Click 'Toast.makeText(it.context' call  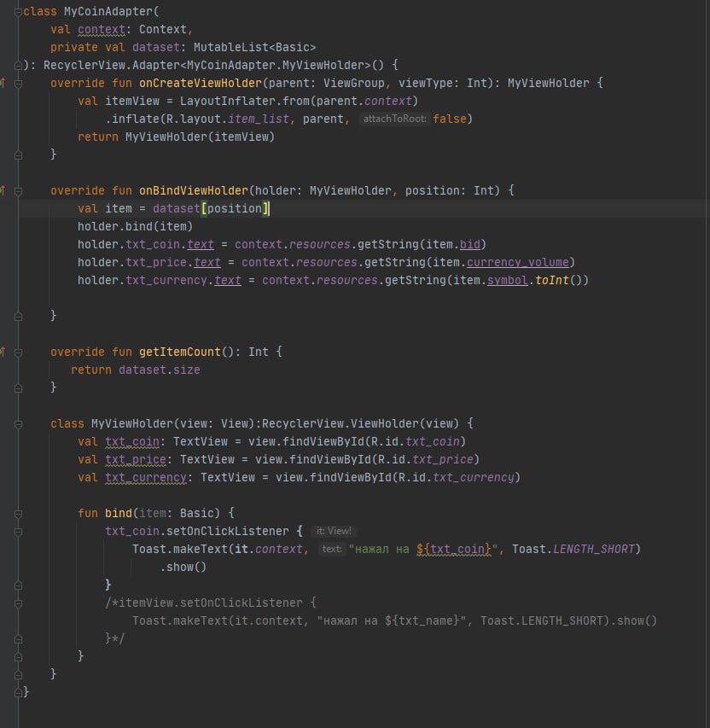(218, 550)
